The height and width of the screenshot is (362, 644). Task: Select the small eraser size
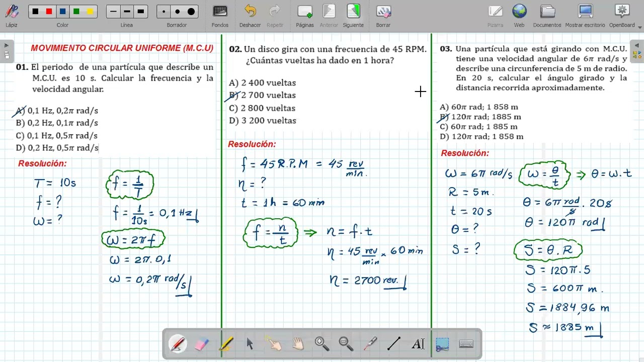(164, 12)
